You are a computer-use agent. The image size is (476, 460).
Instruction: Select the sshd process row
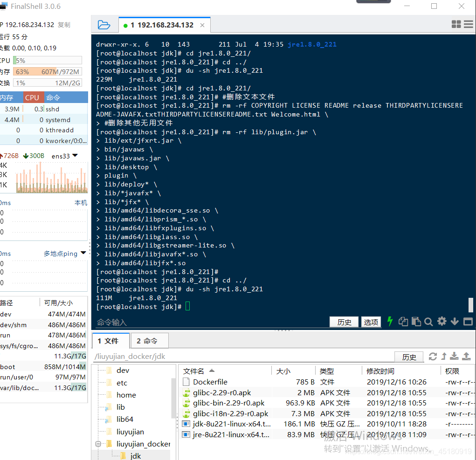tap(44, 109)
